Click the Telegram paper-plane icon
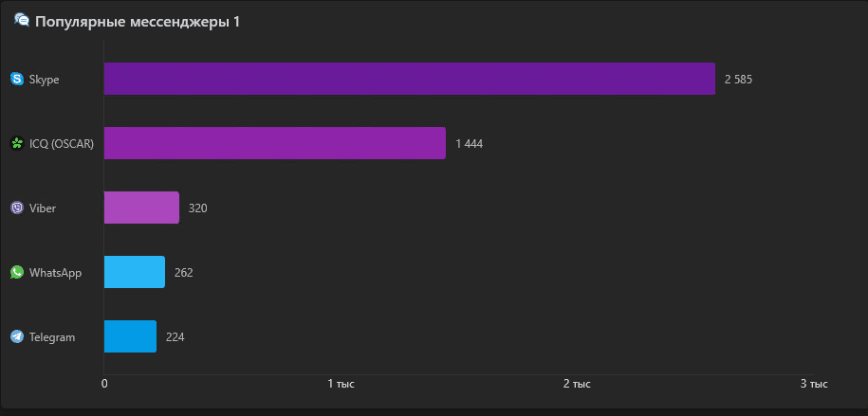Image resolution: width=868 pixels, height=416 pixels. [17, 337]
